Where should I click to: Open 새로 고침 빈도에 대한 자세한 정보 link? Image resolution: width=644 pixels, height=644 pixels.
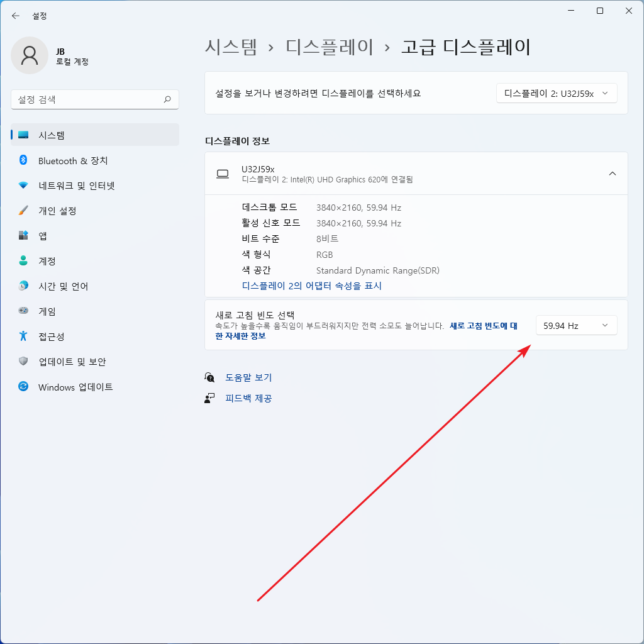tap(366, 331)
